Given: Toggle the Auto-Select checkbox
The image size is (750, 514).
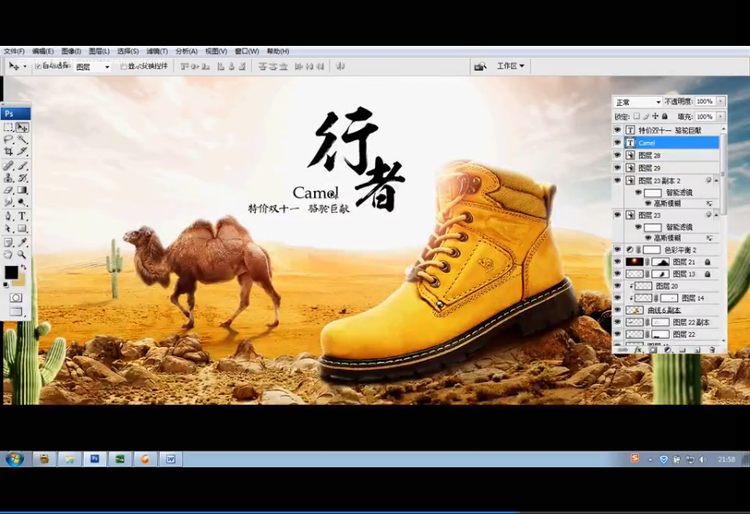Looking at the screenshot, I should (x=38, y=66).
